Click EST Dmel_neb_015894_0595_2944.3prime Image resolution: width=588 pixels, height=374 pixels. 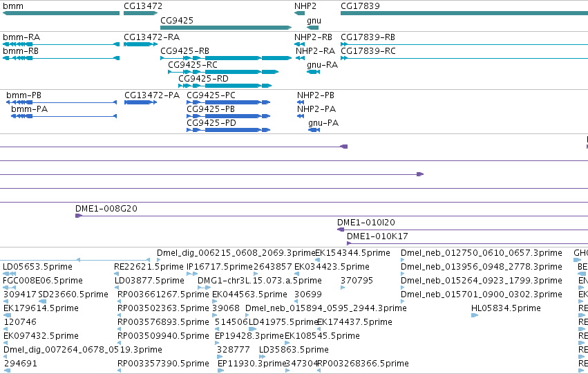tap(247, 315)
